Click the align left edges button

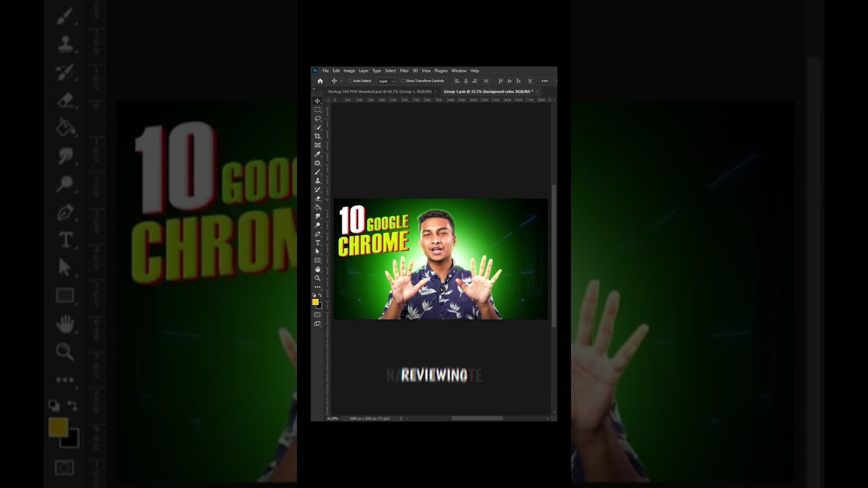pyautogui.click(x=457, y=81)
